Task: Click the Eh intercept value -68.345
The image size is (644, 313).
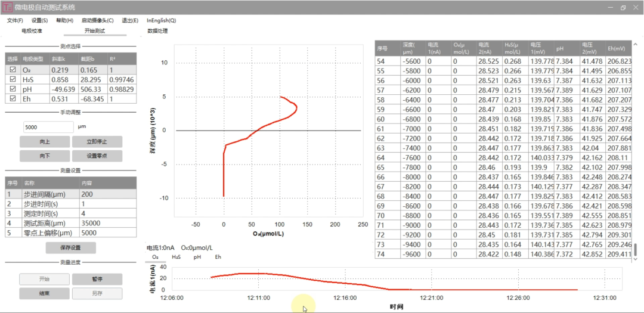Action: [x=93, y=100]
